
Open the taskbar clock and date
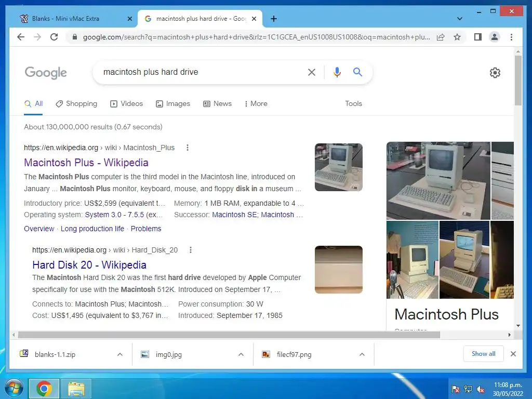(508, 389)
